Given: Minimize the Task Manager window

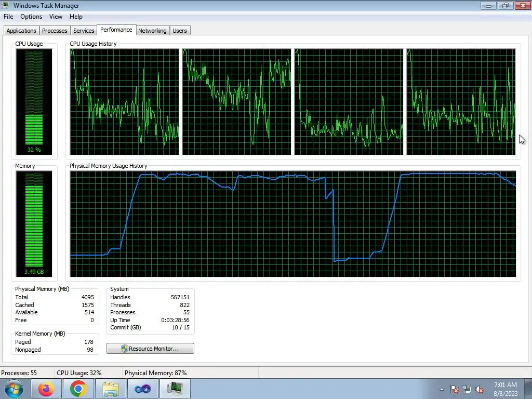Looking at the screenshot, I should pyautogui.click(x=488, y=5).
